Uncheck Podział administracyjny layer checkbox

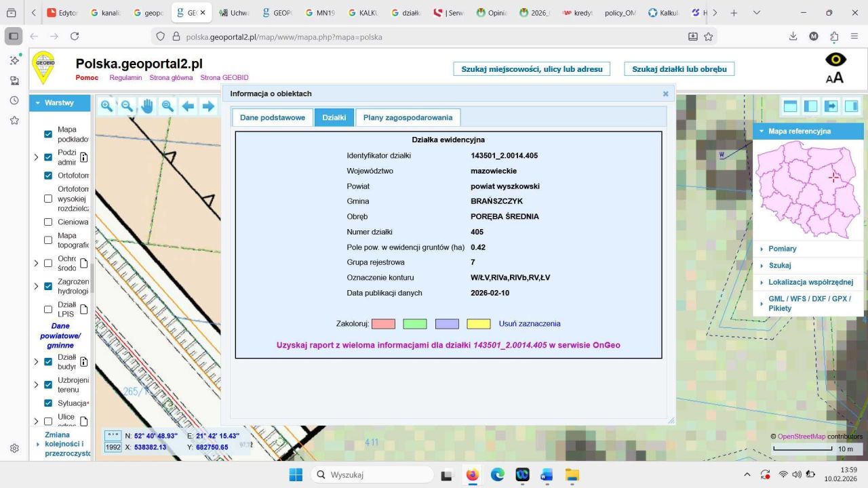48,157
